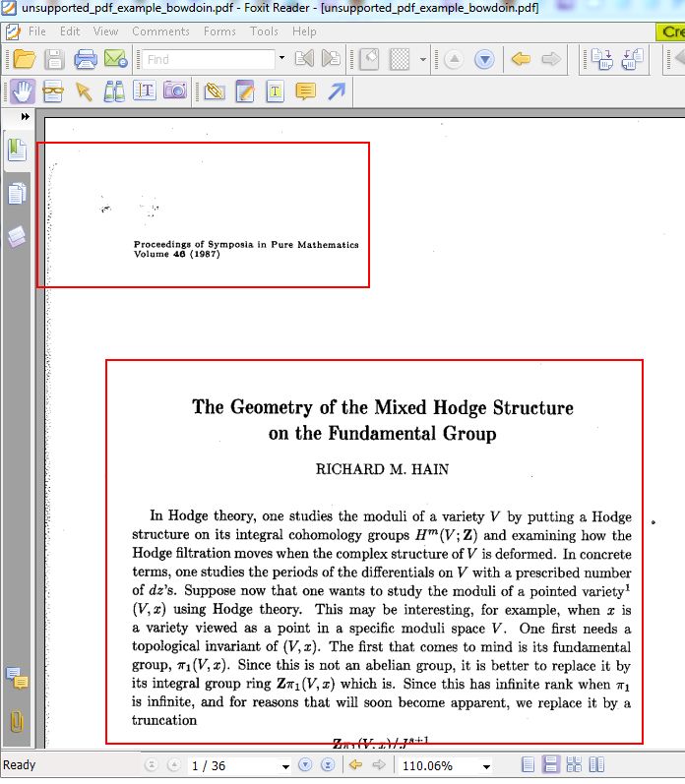Select the Hand tool
The width and height of the screenshot is (685, 784).
[23, 91]
